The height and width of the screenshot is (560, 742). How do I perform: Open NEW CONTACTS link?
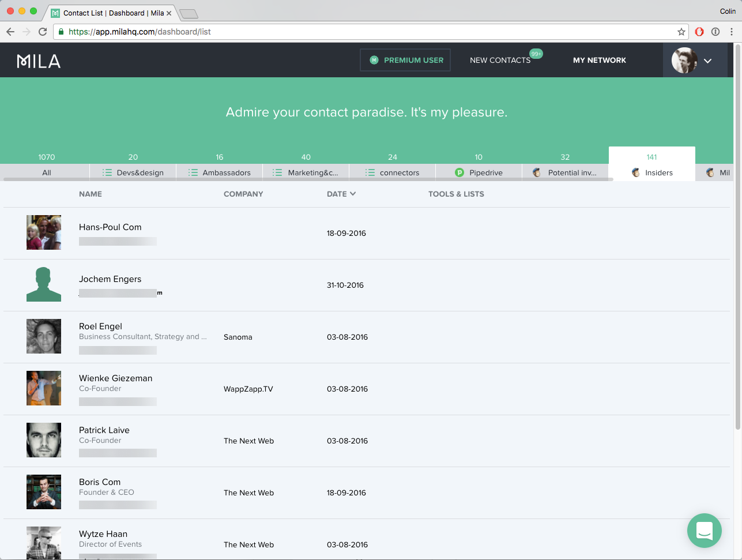coord(500,60)
